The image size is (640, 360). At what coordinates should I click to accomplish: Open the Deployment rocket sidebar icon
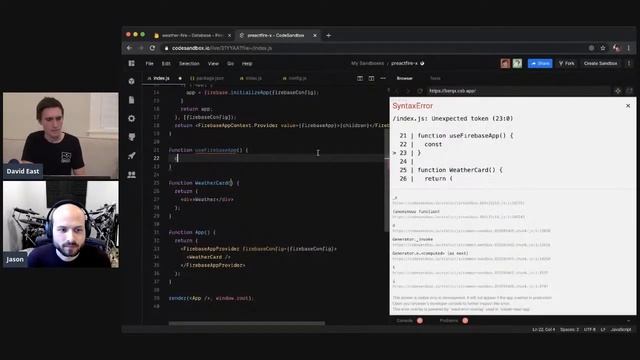tap(131, 156)
